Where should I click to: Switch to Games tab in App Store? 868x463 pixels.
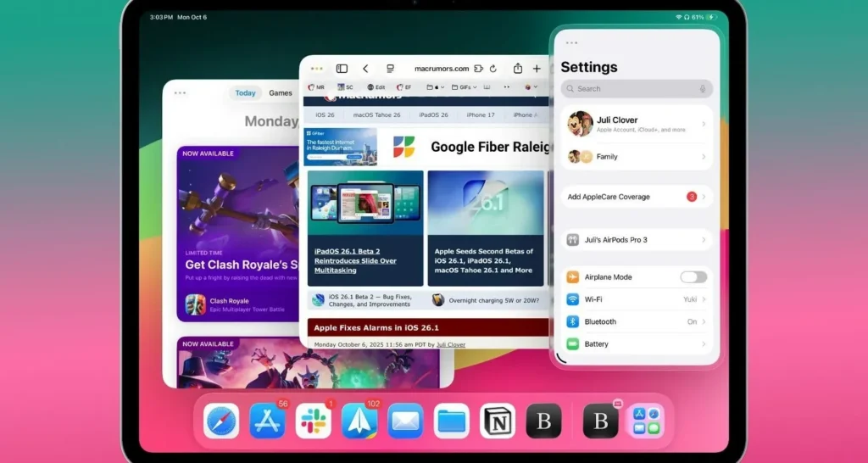click(x=280, y=93)
